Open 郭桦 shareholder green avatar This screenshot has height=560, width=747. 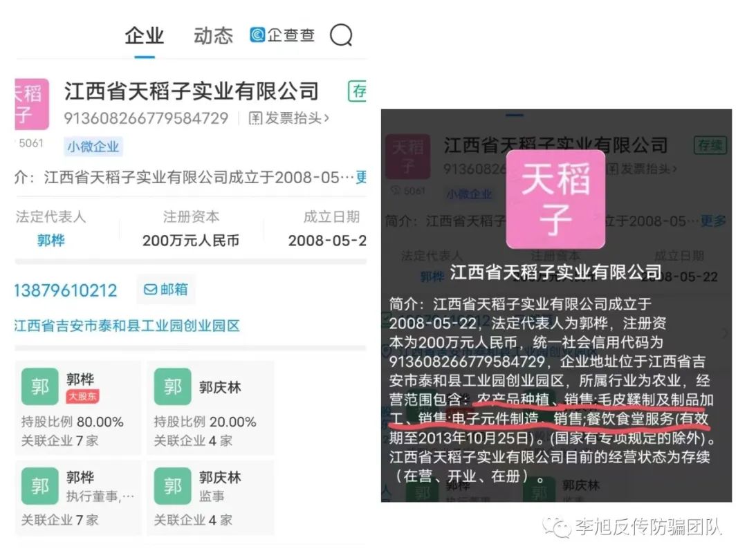click(x=40, y=386)
